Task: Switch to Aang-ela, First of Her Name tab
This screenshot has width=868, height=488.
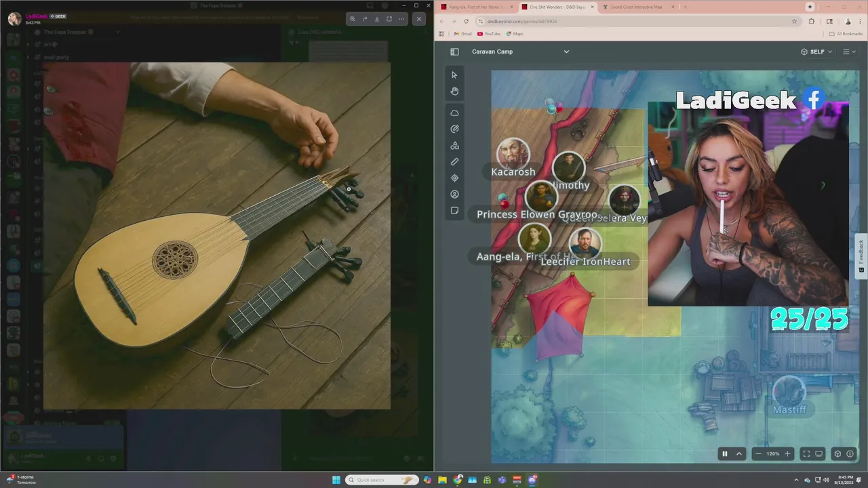Action: (x=477, y=7)
